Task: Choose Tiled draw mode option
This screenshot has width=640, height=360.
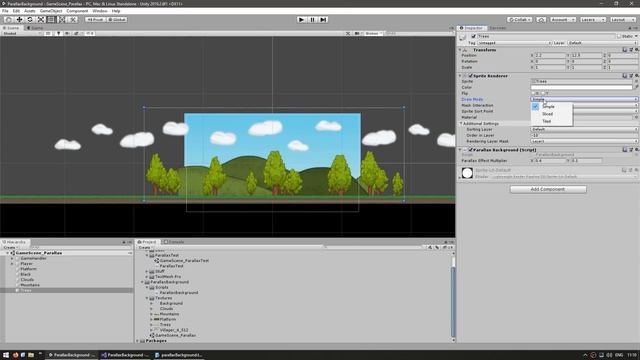Action: click(x=552, y=121)
